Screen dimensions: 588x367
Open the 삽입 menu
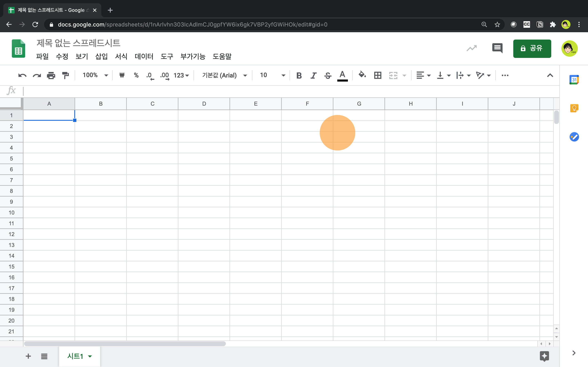[x=101, y=56]
